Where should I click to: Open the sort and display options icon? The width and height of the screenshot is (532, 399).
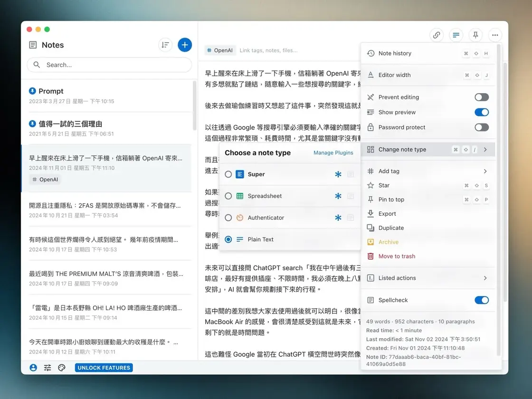165,45
